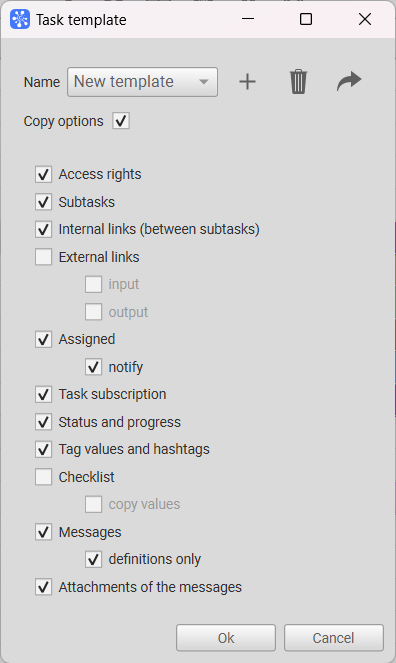
Task: Uncheck Internal links (between subtasks)
Action: pos(44,229)
